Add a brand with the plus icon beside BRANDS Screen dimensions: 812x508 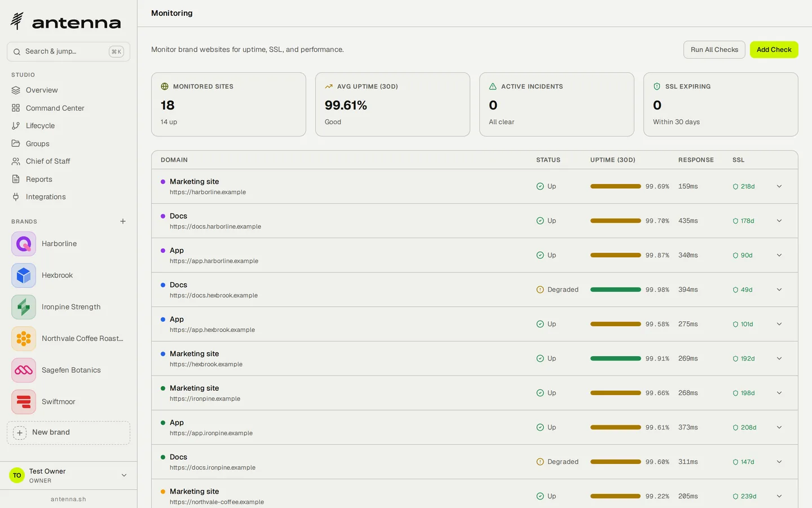(x=123, y=221)
